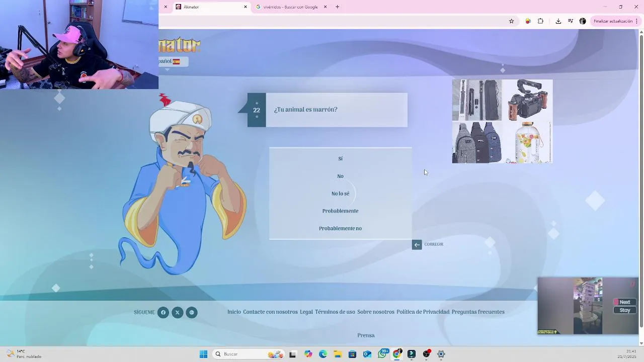Open Chrome from the taskbar
This screenshot has width=644, height=362.
click(x=397, y=354)
